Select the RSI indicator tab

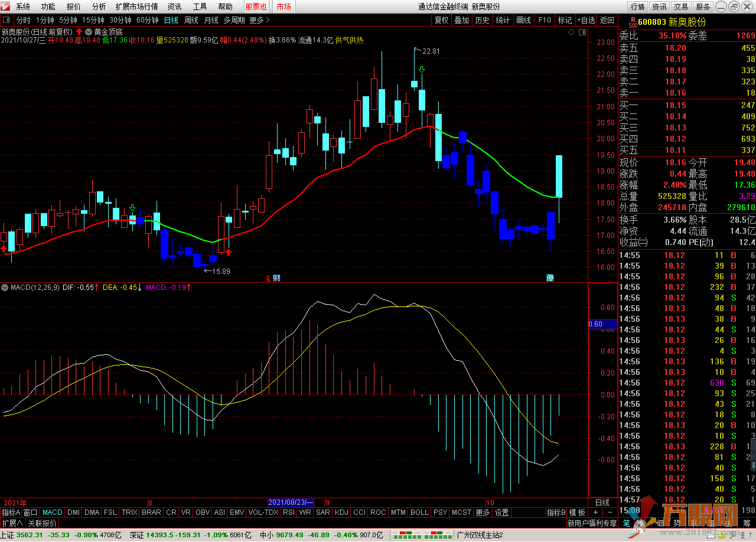tap(289, 512)
